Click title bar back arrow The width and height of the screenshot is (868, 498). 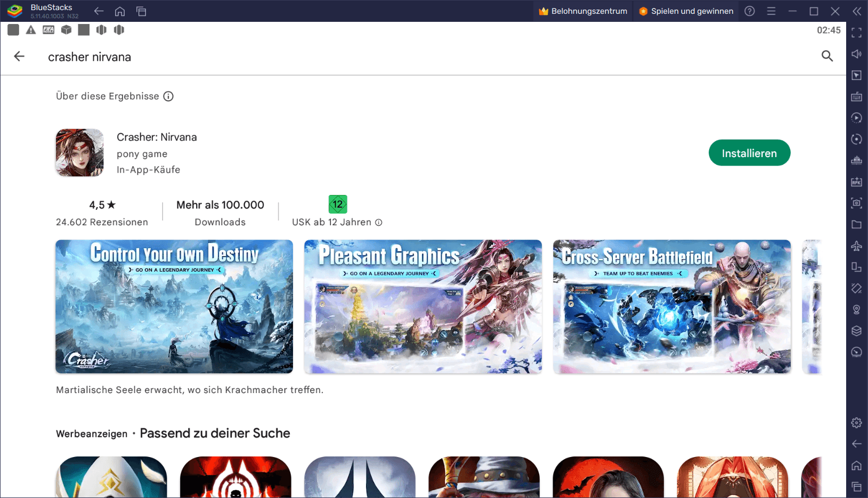click(99, 11)
